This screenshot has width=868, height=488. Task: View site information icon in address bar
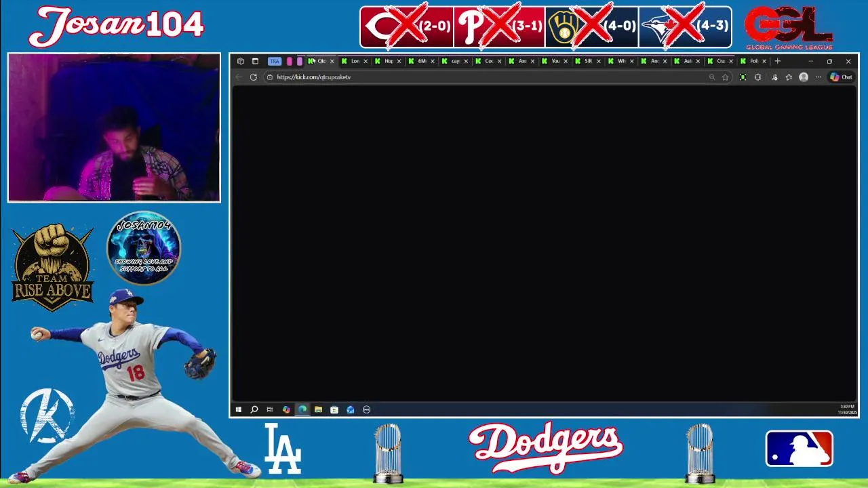pyautogui.click(x=270, y=77)
